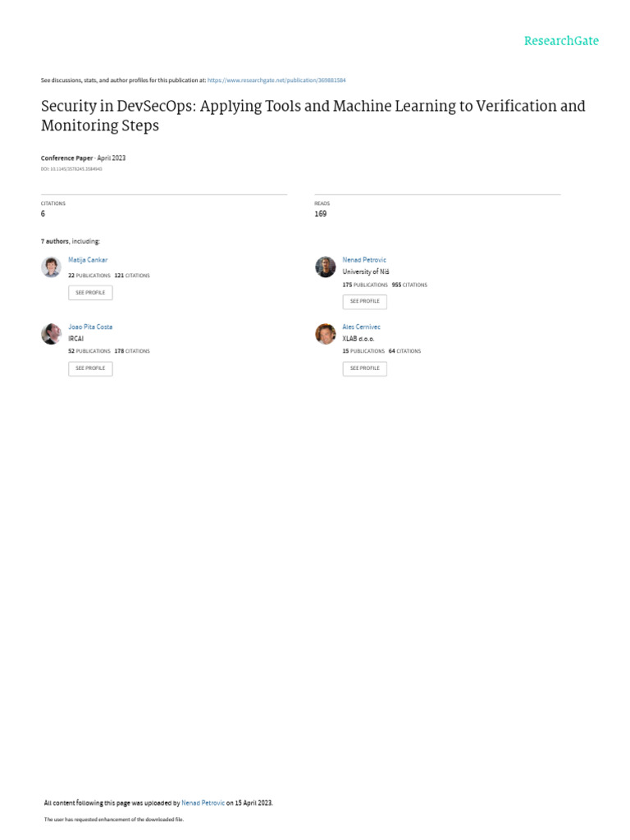The image size is (630, 840).
Task: Open Joao Pita Costa author link
Action: (90, 326)
